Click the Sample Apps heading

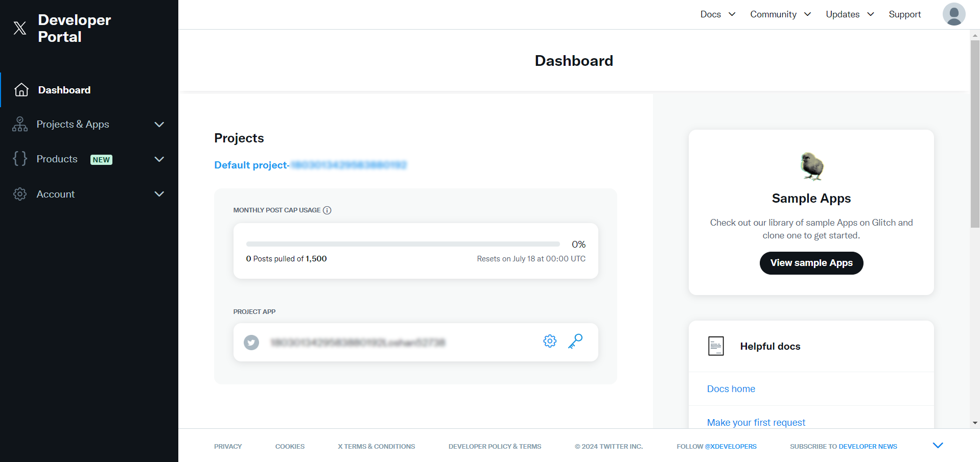coord(811,198)
